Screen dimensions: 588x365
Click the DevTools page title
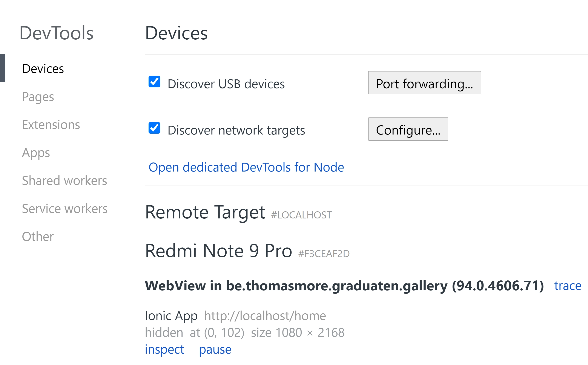(56, 33)
